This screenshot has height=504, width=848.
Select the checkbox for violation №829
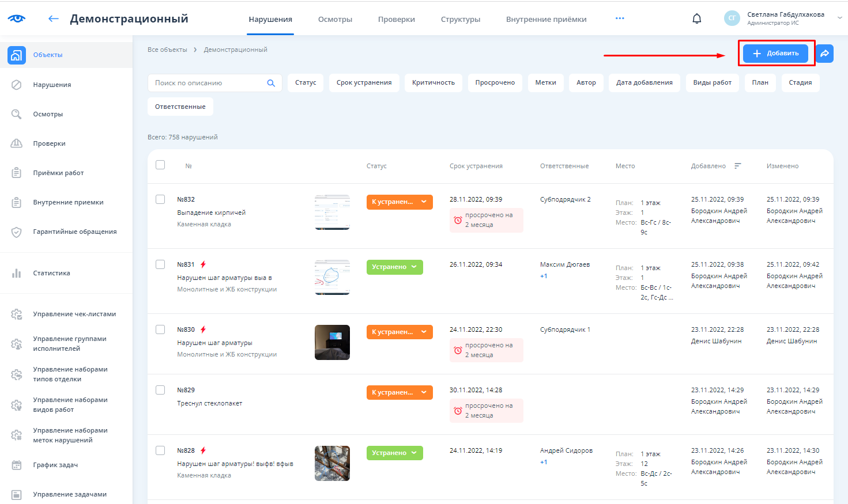[160, 390]
